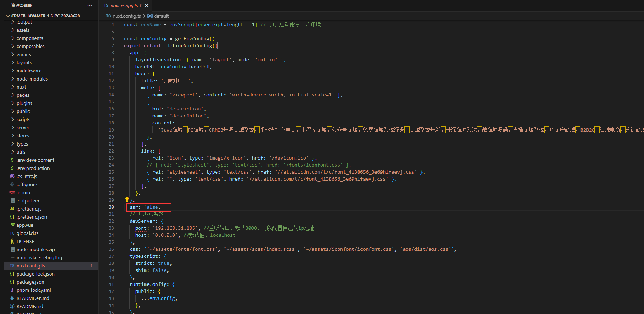Click 'getEnvConfig()' call on line 6
Image resolution: width=644 pixels, height=314 pixels.
pyautogui.click(x=195, y=39)
